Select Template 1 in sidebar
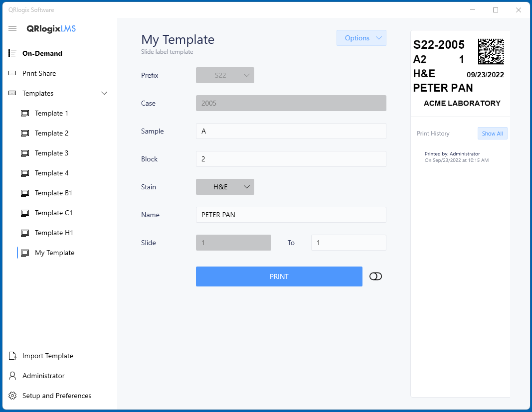 [x=51, y=113]
